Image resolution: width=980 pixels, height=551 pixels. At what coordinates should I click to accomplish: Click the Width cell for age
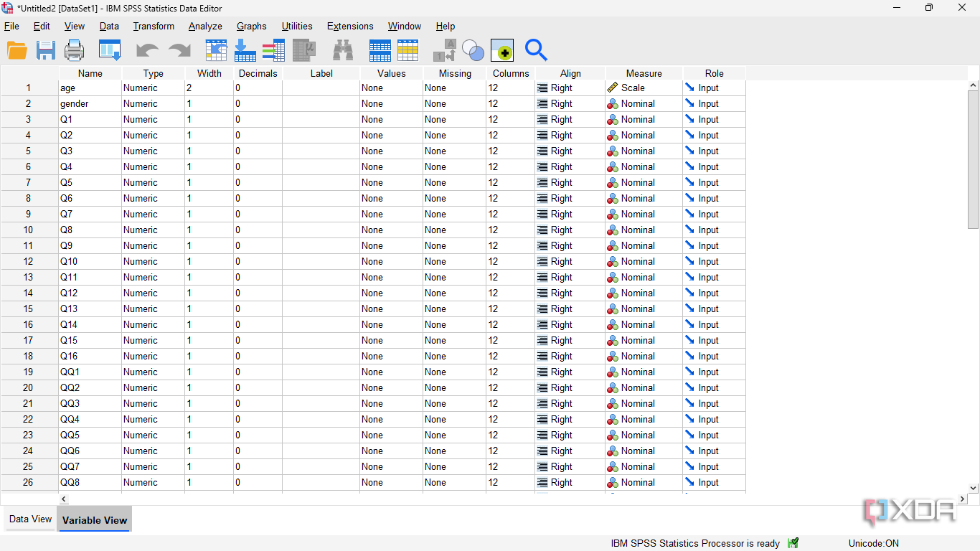click(x=209, y=88)
